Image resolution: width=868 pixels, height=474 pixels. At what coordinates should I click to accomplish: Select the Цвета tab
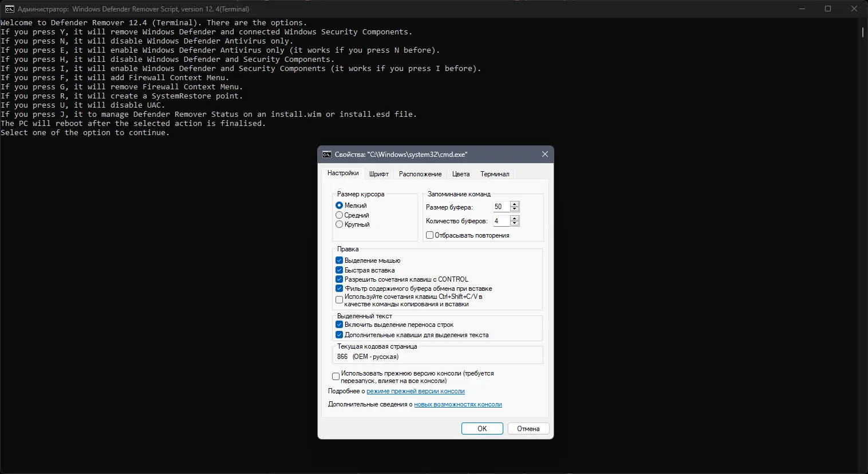(461, 174)
